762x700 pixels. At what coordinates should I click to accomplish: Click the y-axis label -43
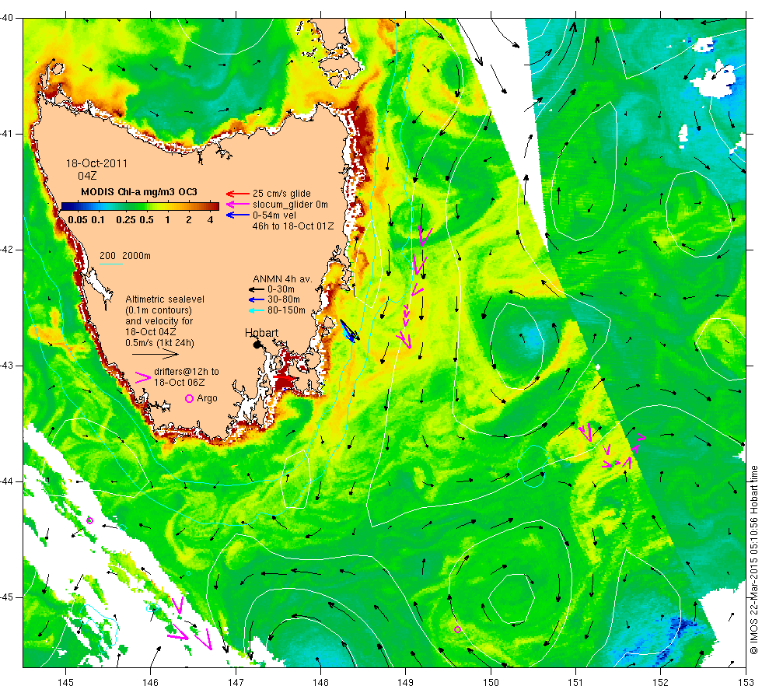tap(7, 366)
